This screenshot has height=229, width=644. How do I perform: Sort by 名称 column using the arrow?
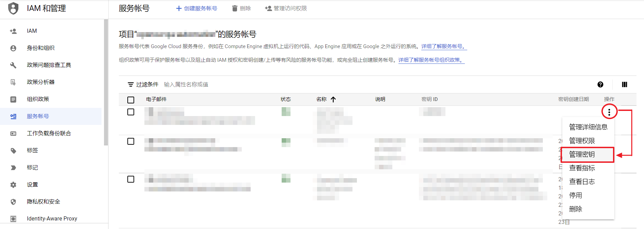coord(333,99)
